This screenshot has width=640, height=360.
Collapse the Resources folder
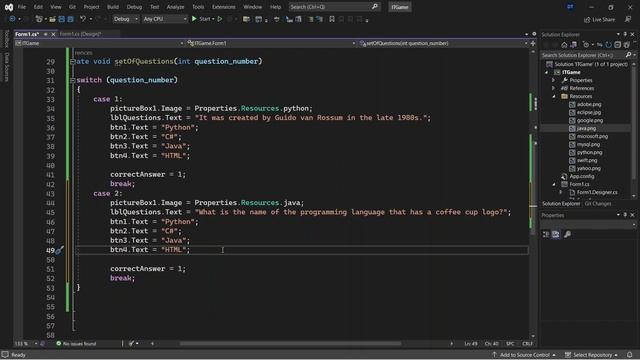[554, 96]
